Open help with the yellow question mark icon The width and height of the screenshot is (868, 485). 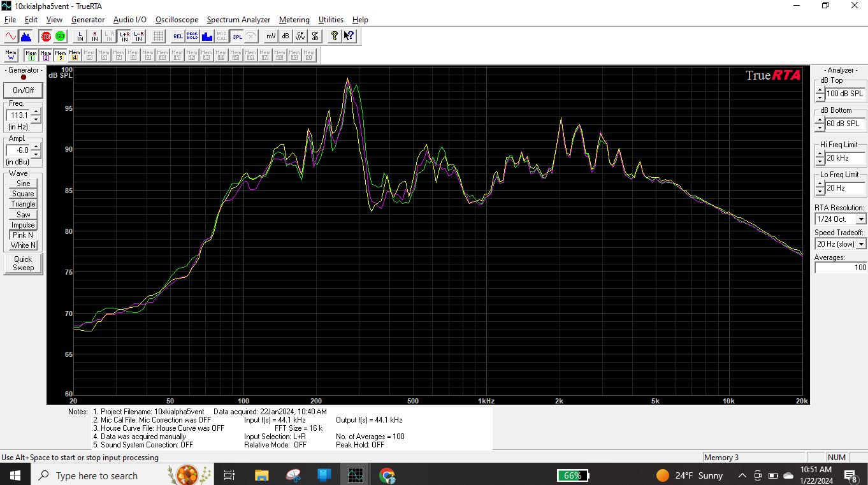point(334,36)
